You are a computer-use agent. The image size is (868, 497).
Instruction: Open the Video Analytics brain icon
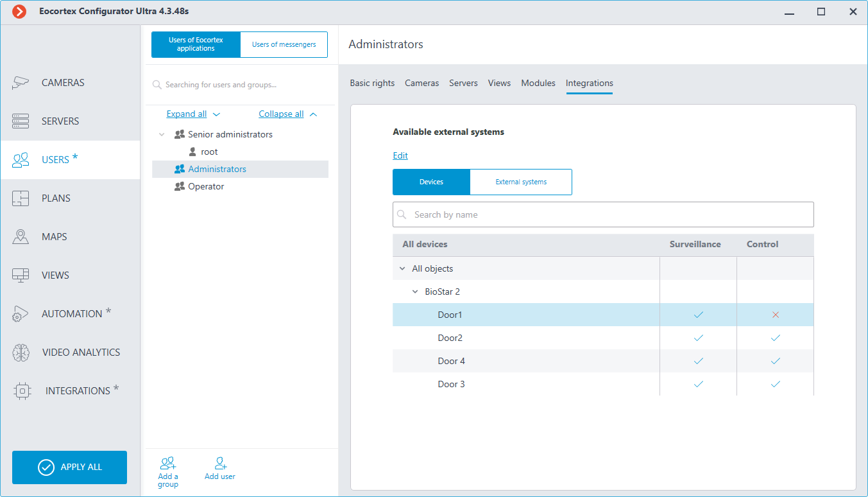[21, 353]
